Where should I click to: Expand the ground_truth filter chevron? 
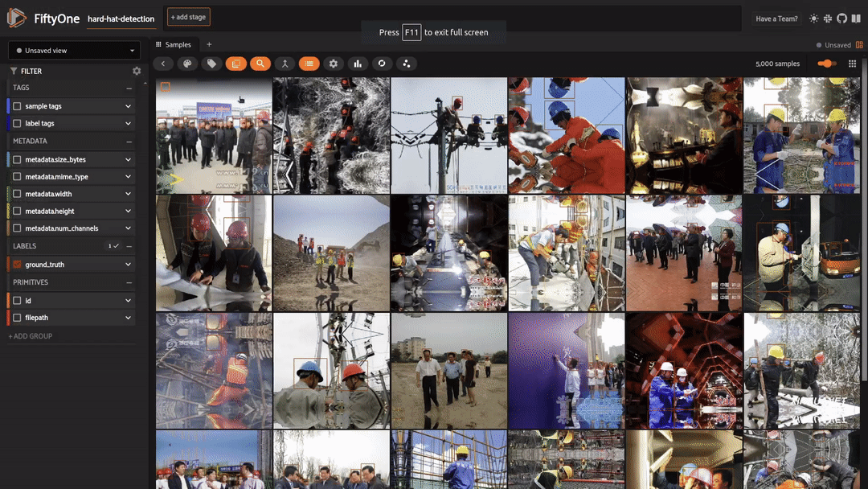(x=128, y=264)
